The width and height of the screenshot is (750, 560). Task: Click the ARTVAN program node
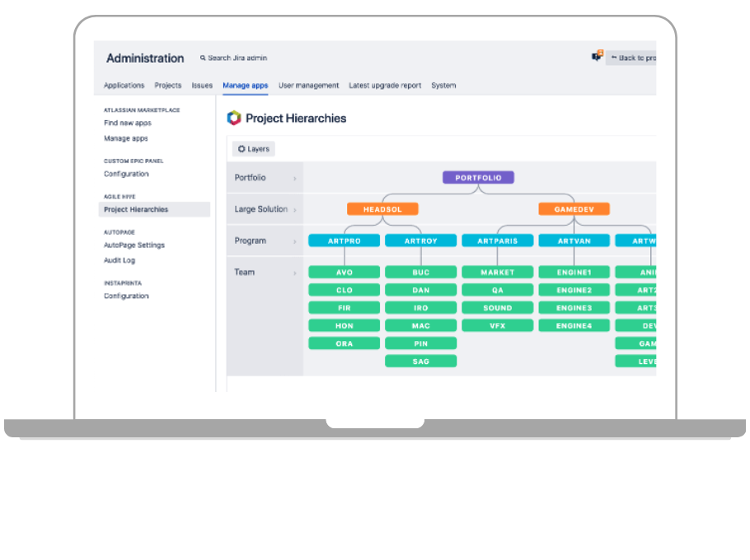coord(574,240)
